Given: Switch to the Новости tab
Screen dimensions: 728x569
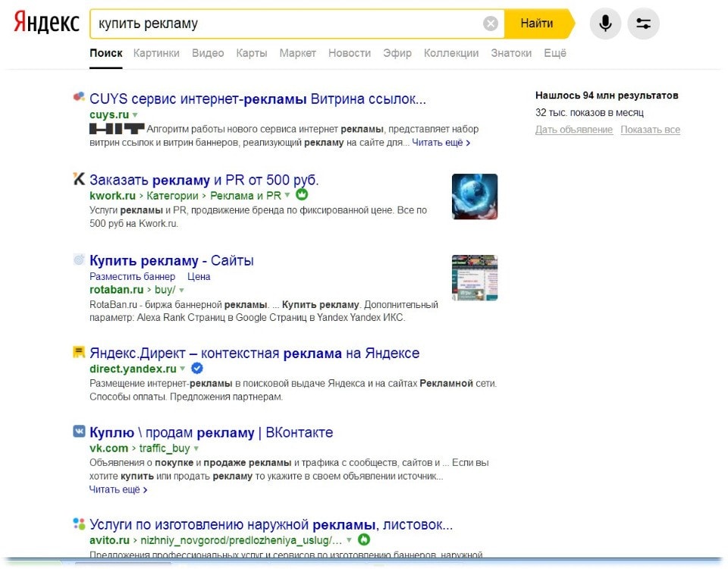Looking at the screenshot, I should [350, 53].
